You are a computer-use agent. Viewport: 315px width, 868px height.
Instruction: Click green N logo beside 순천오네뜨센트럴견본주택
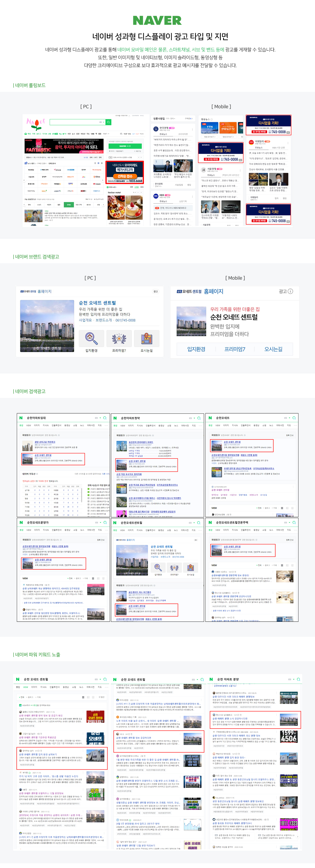[x=210, y=522]
